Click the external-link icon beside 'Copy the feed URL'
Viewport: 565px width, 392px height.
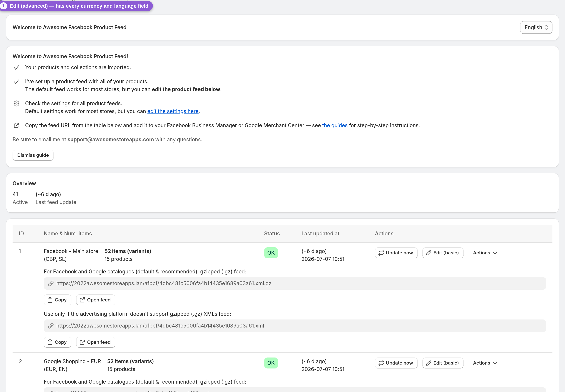point(16,125)
